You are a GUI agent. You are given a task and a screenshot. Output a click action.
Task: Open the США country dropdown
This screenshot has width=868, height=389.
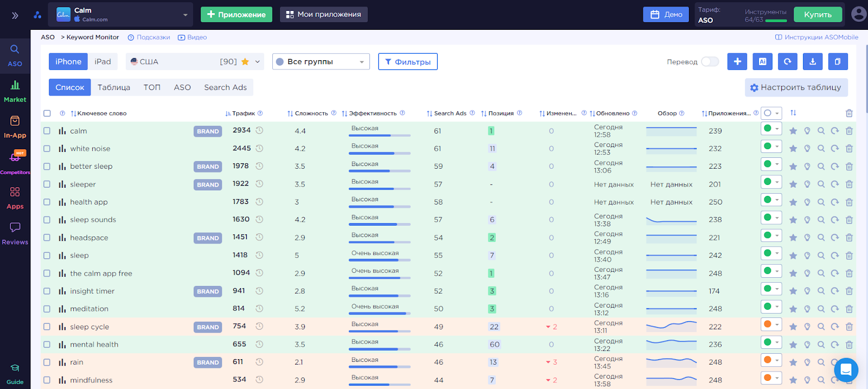[x=195, y=61]
